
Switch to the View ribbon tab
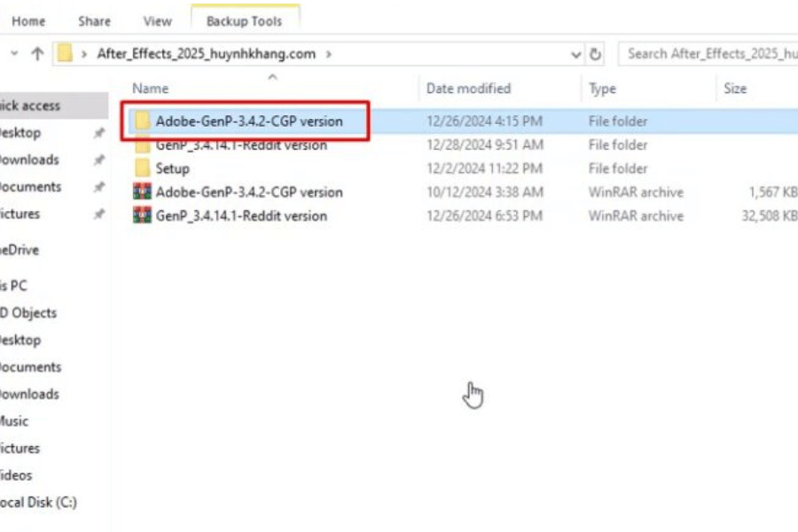coord(157,20)
